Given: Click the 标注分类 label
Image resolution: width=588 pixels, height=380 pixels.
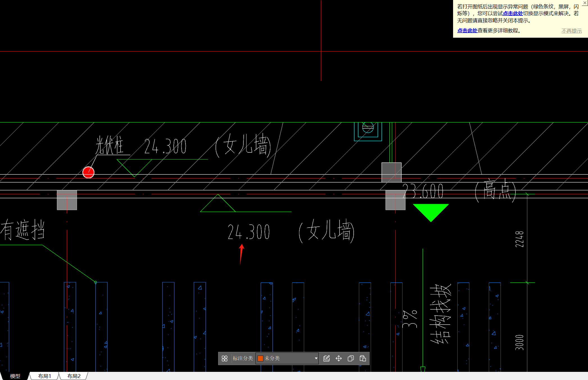Looking at the screenshot, I should point(243,358).
